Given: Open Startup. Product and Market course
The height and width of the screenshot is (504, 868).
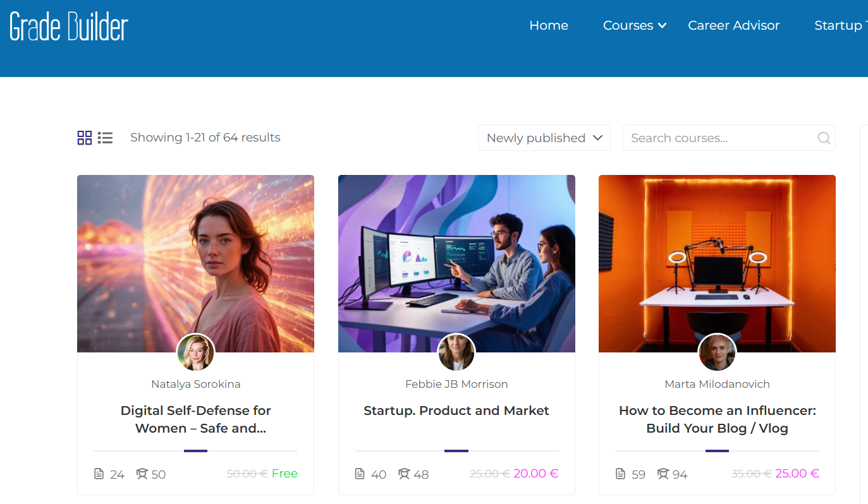Looking at the screenshot, I should [456, 411].
